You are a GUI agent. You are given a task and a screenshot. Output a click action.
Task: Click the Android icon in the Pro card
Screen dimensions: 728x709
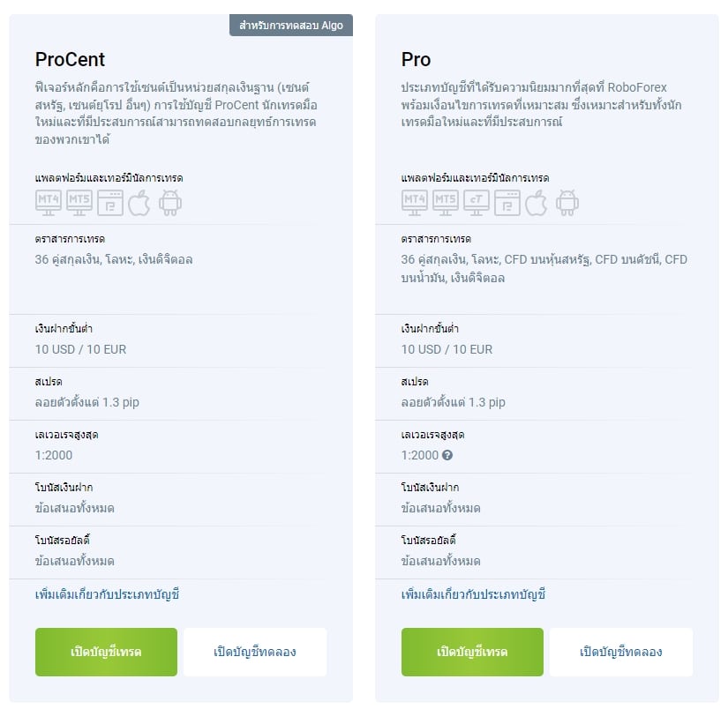567,203
